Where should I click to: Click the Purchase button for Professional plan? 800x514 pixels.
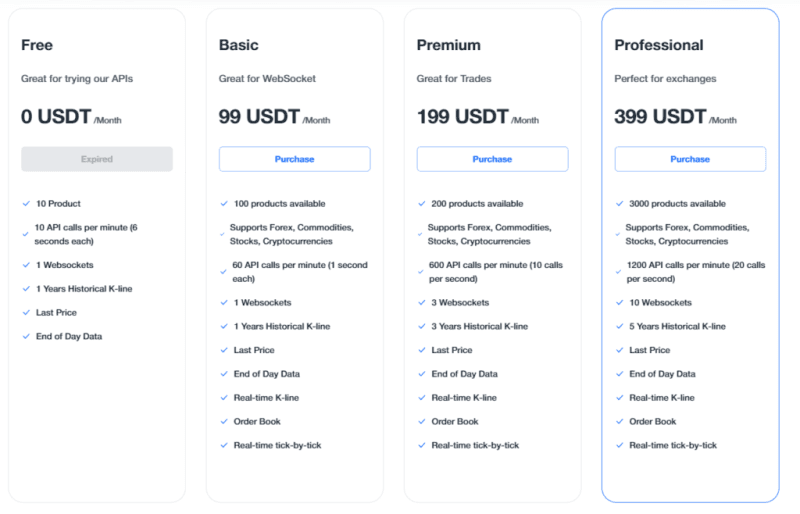click(690, 159)
